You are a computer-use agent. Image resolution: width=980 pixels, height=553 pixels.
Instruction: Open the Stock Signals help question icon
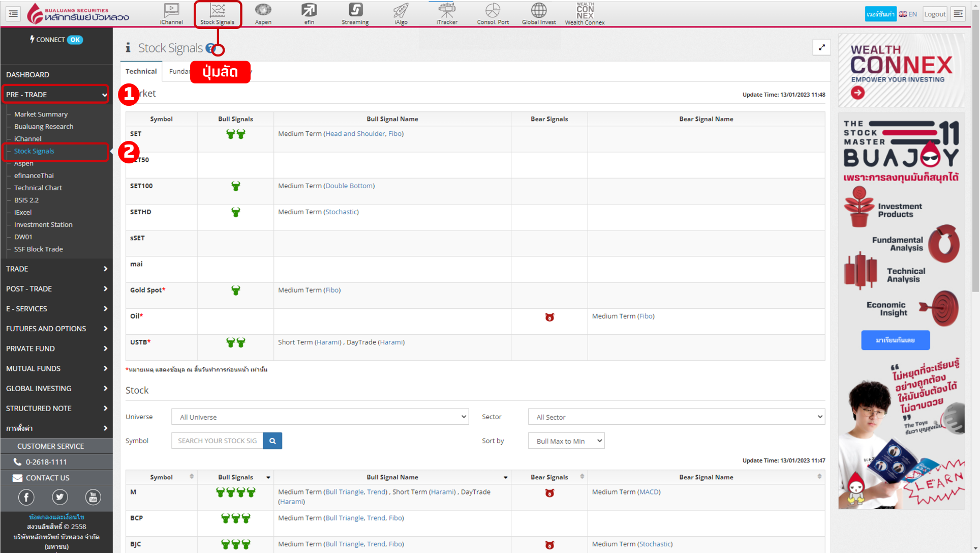pos(210,48)
